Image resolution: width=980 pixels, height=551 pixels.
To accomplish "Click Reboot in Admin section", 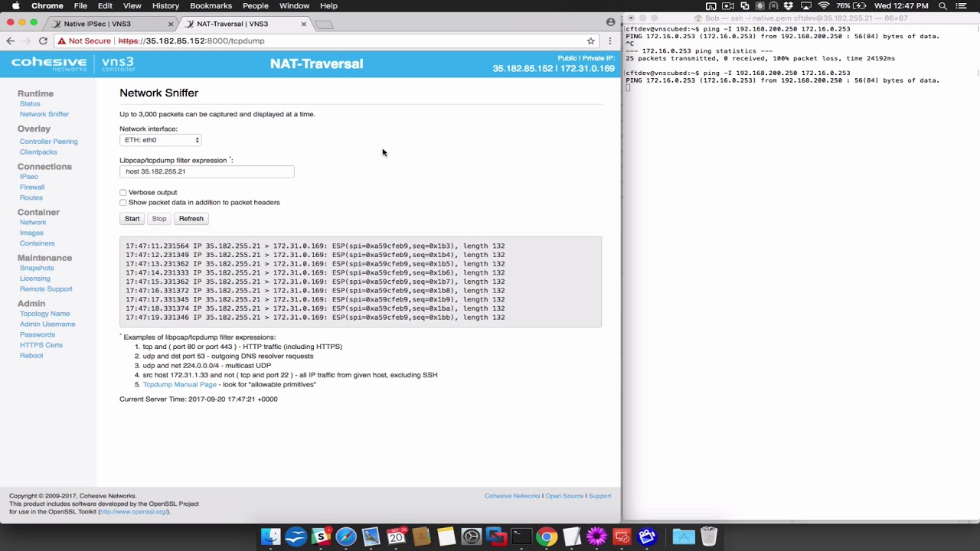I will coord(31,356).
